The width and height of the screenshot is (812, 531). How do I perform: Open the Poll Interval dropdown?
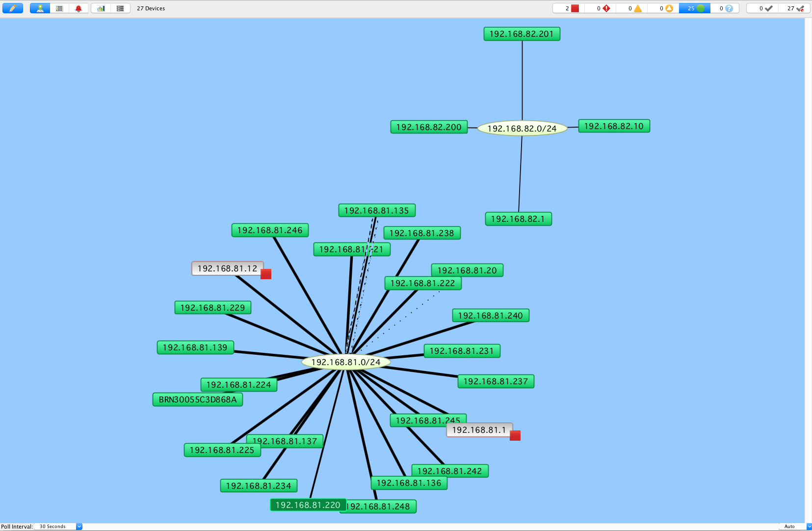58,527
